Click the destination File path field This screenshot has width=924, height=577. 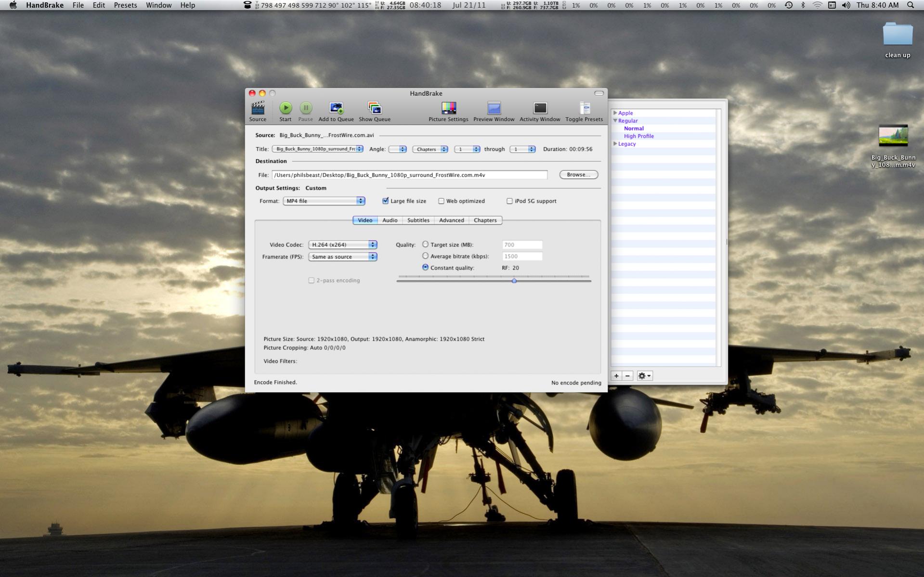point(409,175)
